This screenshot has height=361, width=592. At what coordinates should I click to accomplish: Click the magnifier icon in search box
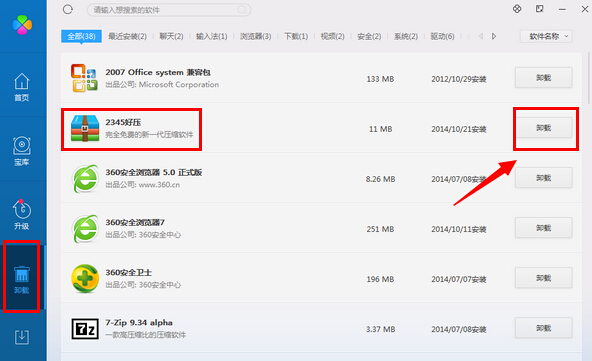pyautogui.click(x=242, y=10)
